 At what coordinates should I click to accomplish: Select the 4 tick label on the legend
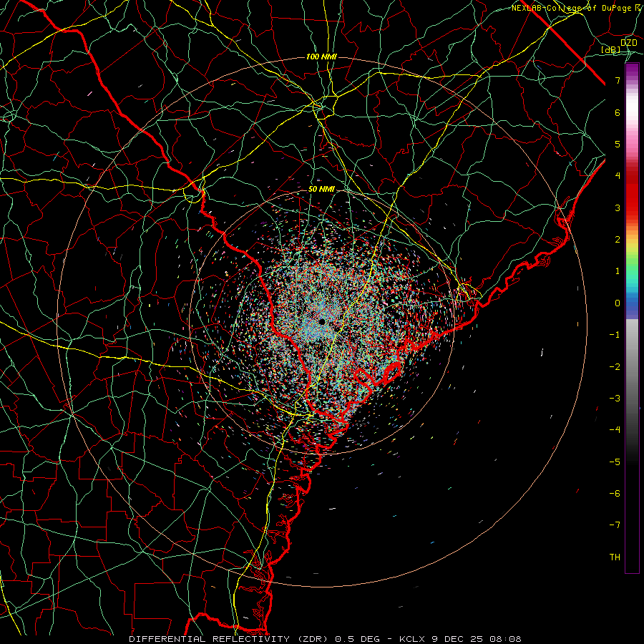618,176
